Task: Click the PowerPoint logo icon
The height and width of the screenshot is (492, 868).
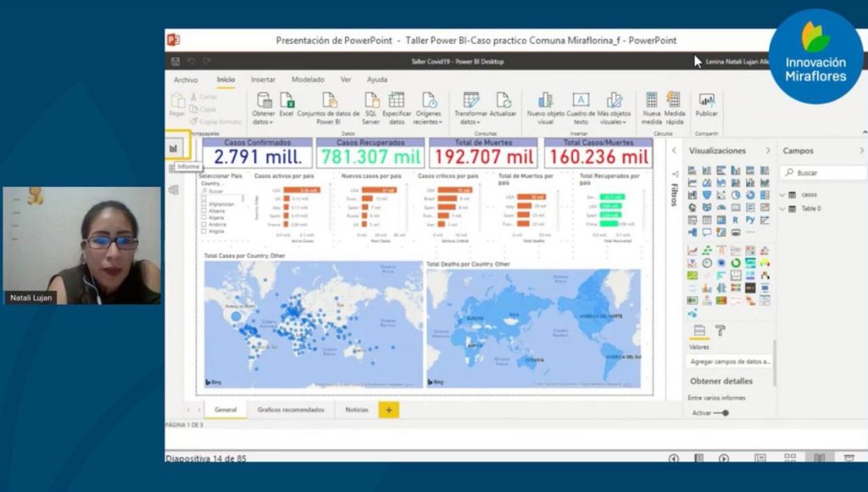Action: [x=174, y=40]
